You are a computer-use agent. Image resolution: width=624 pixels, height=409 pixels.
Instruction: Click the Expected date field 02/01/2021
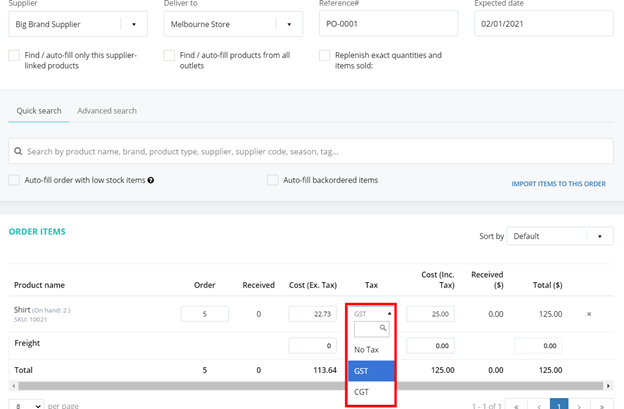point(544,24)
